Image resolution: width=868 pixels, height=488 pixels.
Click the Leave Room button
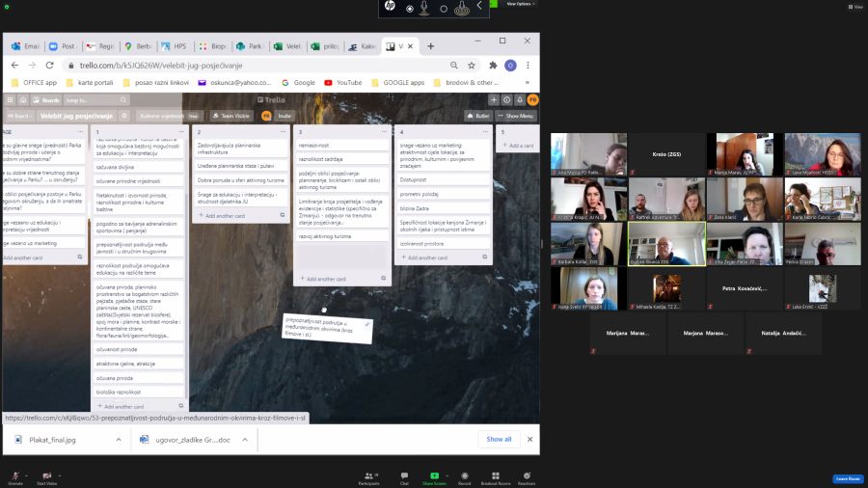(x=848, y=478)
